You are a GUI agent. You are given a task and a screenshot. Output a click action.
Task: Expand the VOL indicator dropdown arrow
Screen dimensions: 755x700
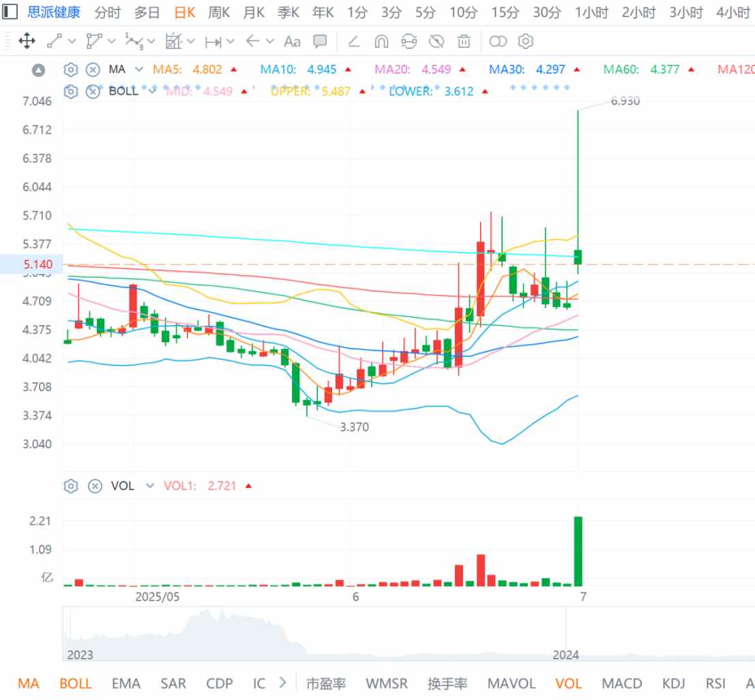(x=150, y=486)
